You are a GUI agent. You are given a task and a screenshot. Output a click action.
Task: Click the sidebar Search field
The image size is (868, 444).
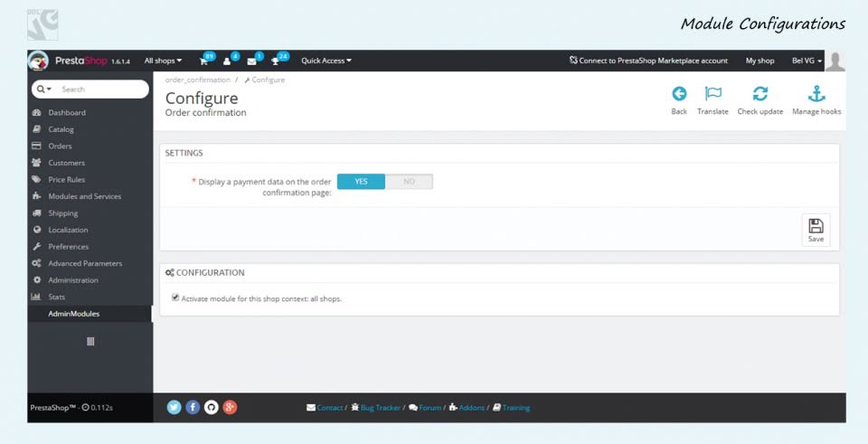(x=99, y=89)
